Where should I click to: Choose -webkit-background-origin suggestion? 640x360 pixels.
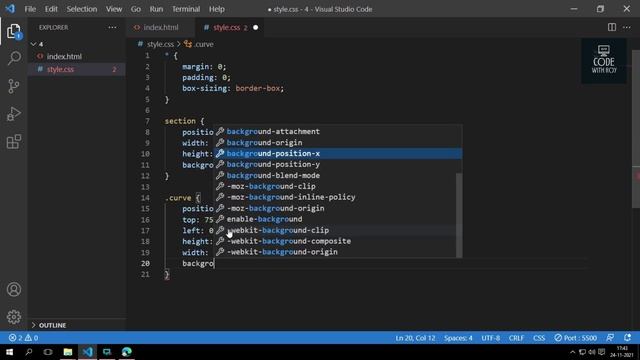338,252
